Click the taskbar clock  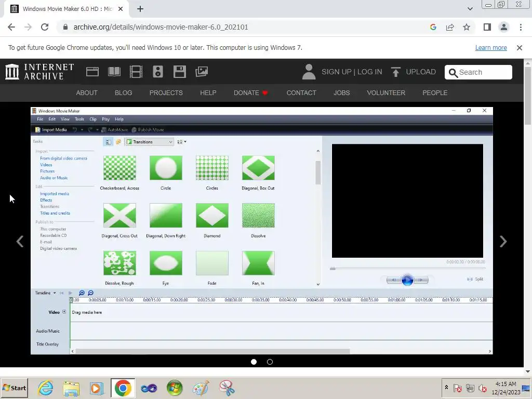(506, 388)
